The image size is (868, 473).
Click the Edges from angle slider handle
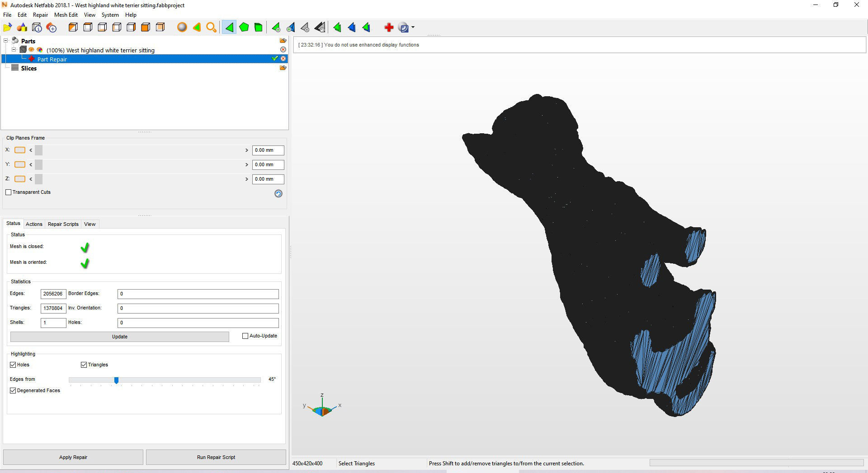click(x=116, y=380)
